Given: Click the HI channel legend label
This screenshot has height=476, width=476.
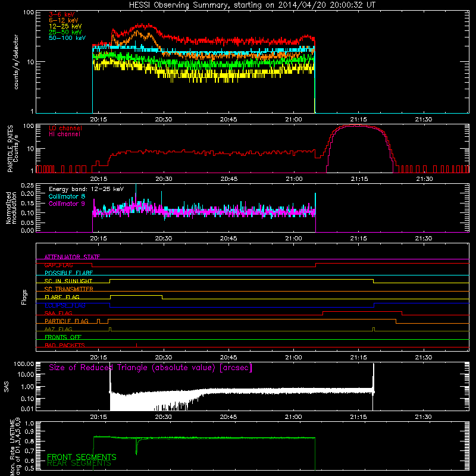Looking at the screenshot, I should pos(64,134).
